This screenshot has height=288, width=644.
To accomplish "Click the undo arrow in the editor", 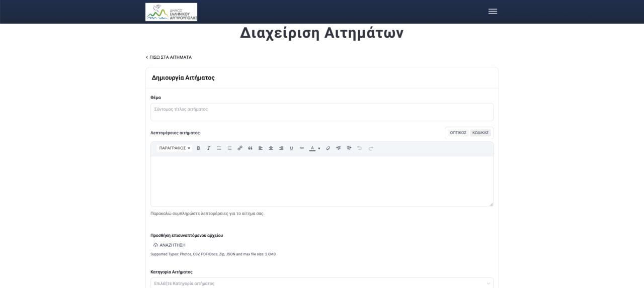I will click(x=359, y=148).
